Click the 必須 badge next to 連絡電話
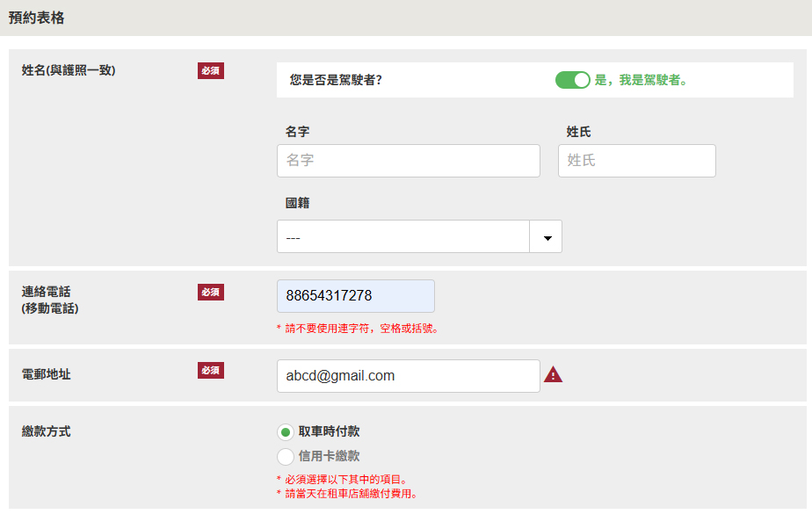 pyautogui.click(x=210, y=292)
